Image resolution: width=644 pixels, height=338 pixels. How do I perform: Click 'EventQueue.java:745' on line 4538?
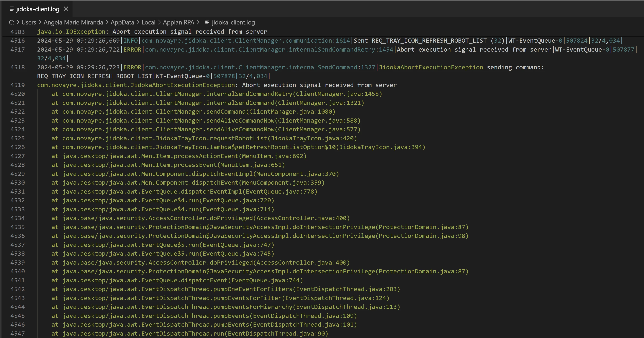[238, 254]
